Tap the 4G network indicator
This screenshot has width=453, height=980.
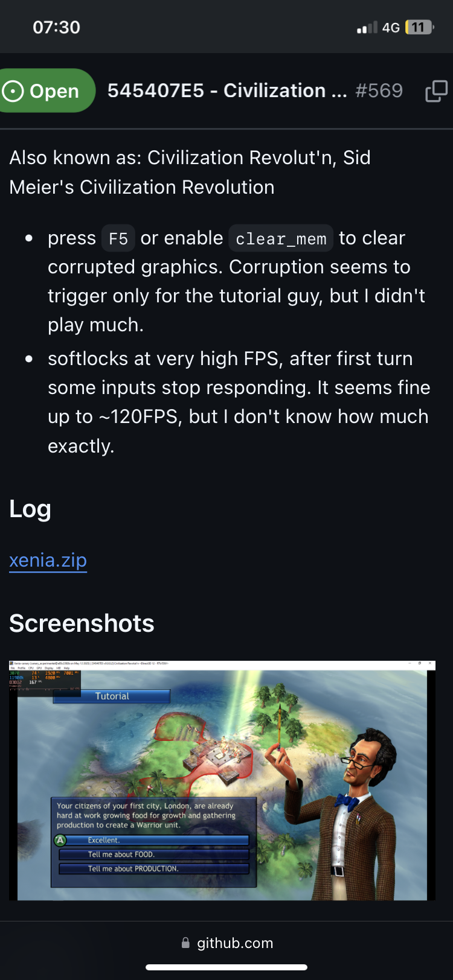391,27
